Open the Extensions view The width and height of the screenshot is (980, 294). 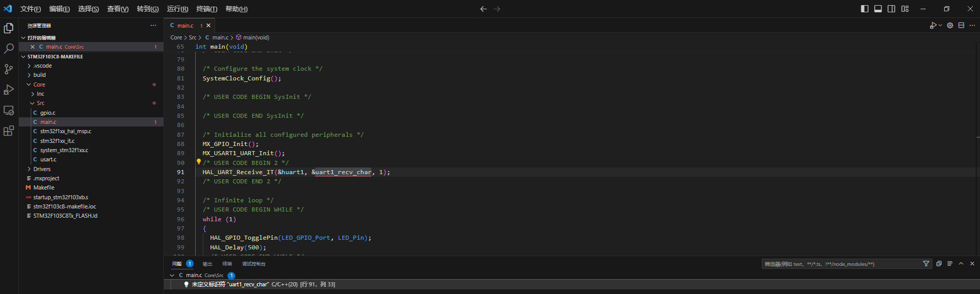tap(9, 131)
